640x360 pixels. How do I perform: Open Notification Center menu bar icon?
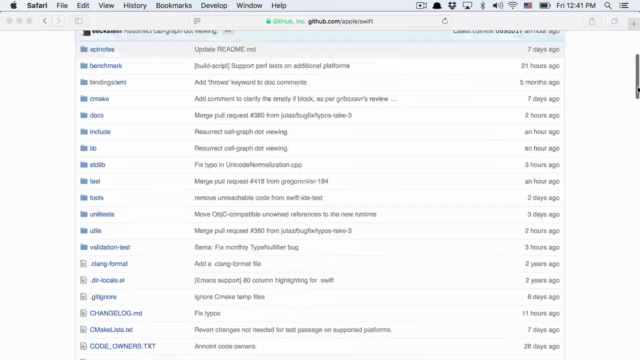click(x=624, y=6)
